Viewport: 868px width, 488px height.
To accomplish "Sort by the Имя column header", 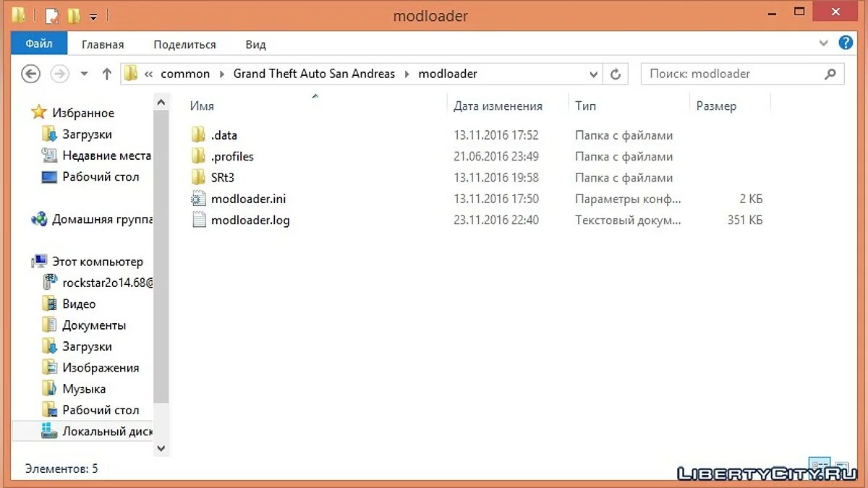I will (x=202, y=106).
